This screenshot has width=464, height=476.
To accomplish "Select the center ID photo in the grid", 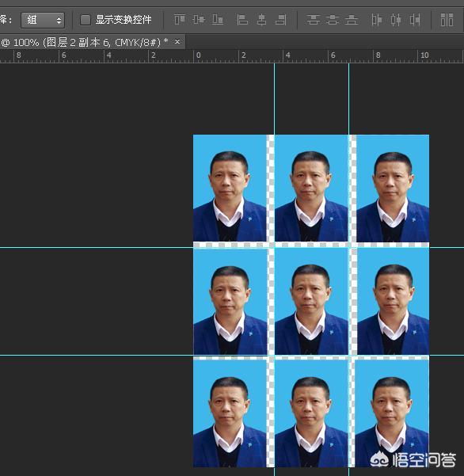I will 311,302.
